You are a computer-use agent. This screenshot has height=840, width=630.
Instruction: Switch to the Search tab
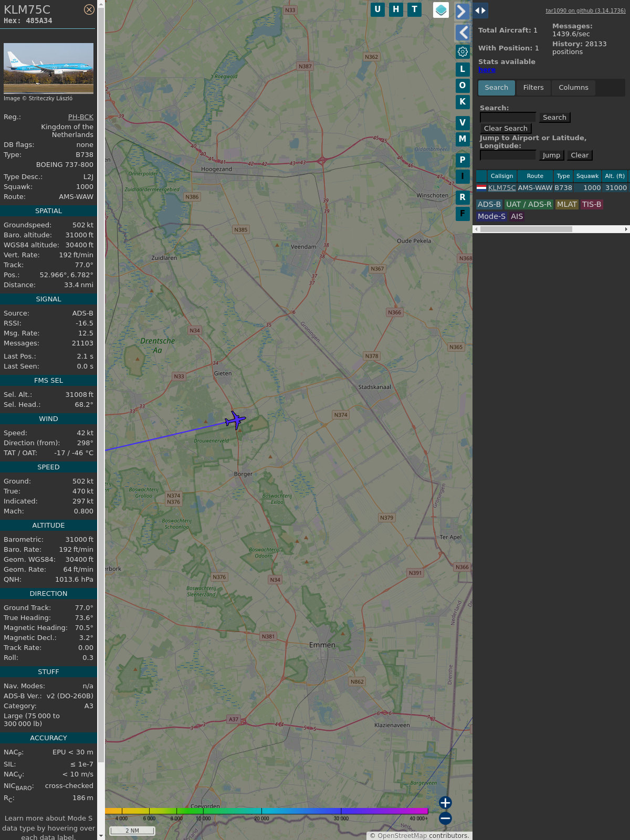pos(496,88)
